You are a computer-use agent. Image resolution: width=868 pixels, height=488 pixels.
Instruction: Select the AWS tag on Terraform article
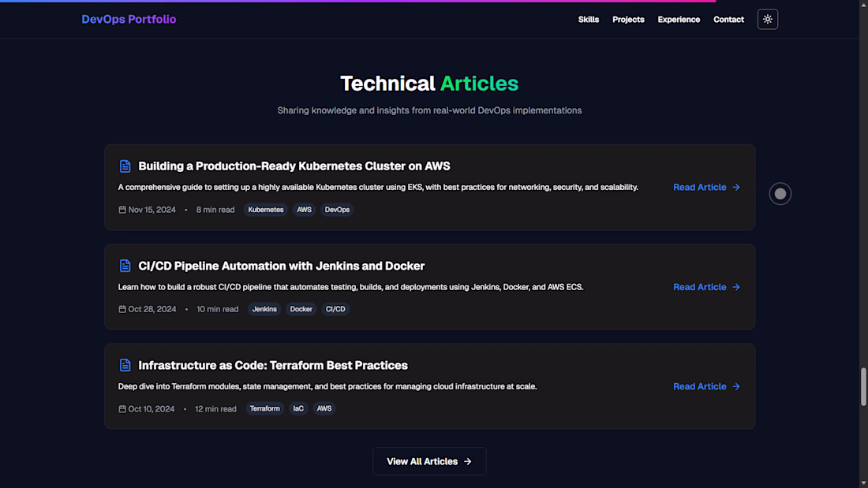pyautogui.click(x=324, y=408)
